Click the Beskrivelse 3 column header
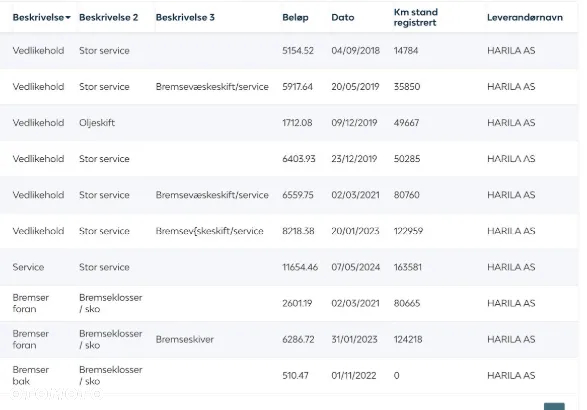 pos(185,17)
